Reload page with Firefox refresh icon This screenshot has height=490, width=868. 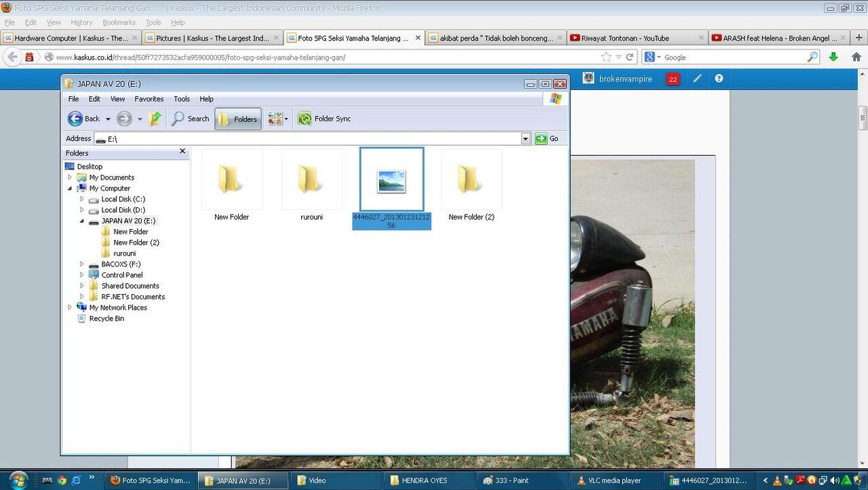(x=629, y=57)
